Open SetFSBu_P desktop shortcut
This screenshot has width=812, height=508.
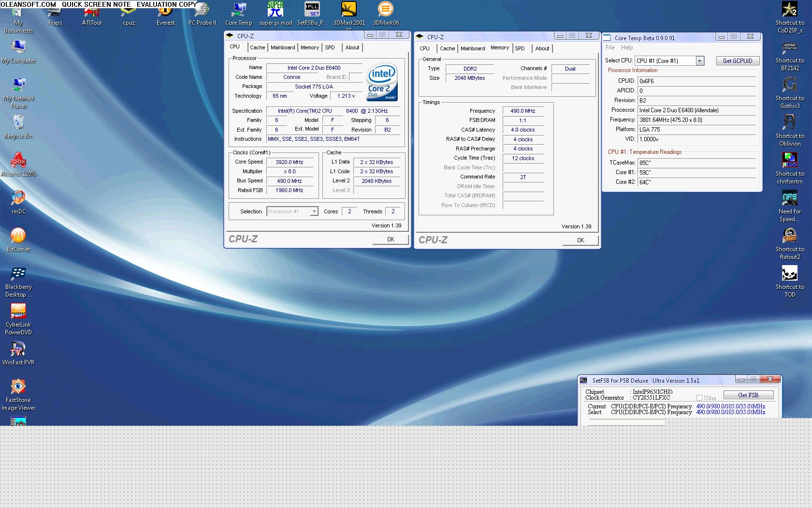312,14
